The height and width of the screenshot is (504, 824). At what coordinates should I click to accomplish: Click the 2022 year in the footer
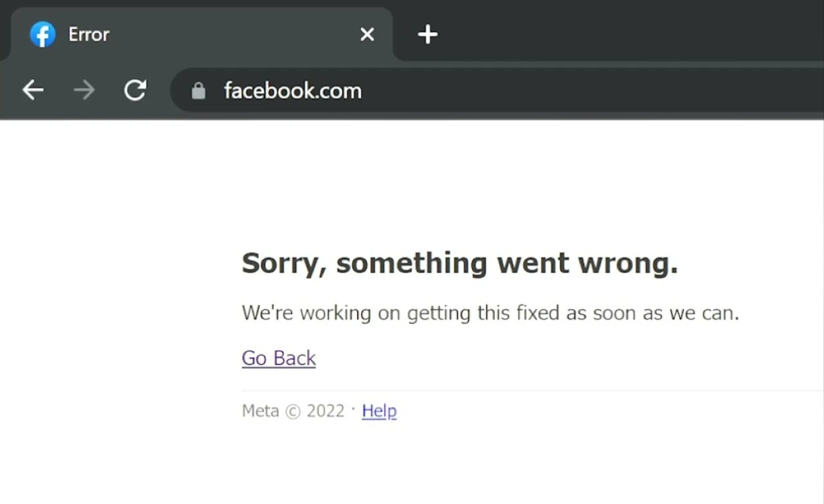pyautogui.click(x=326, y=411)
